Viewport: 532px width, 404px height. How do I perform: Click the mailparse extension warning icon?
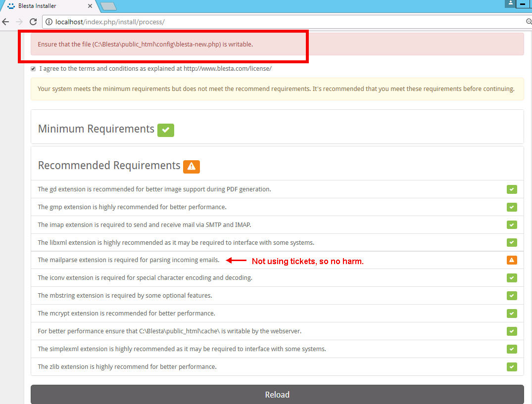pos(512,260)
